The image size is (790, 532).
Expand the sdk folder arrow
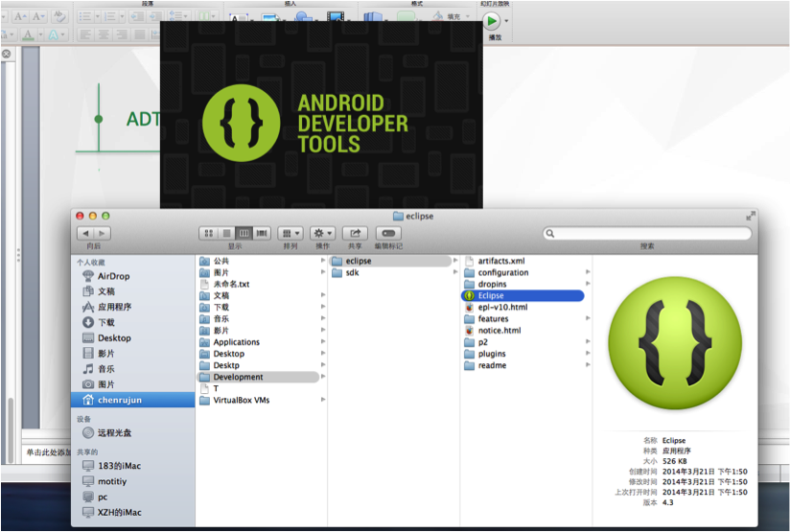(x=455, y=272)
